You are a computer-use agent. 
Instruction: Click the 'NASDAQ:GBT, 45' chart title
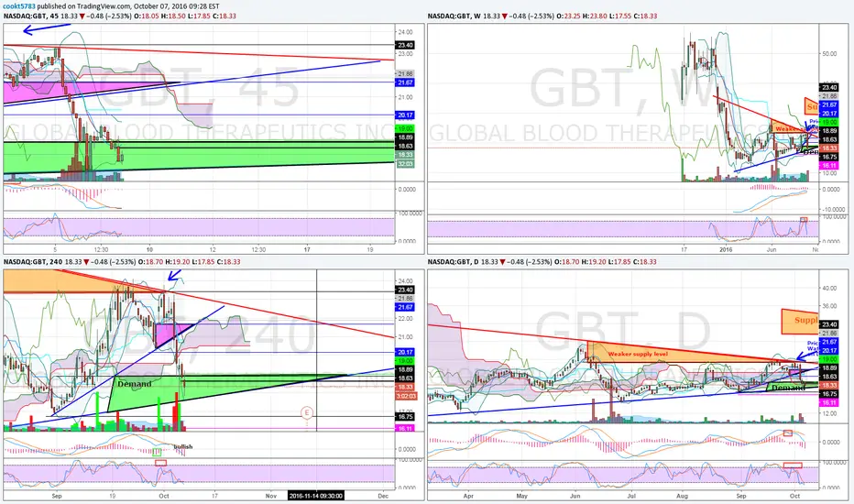pos(31,16)
